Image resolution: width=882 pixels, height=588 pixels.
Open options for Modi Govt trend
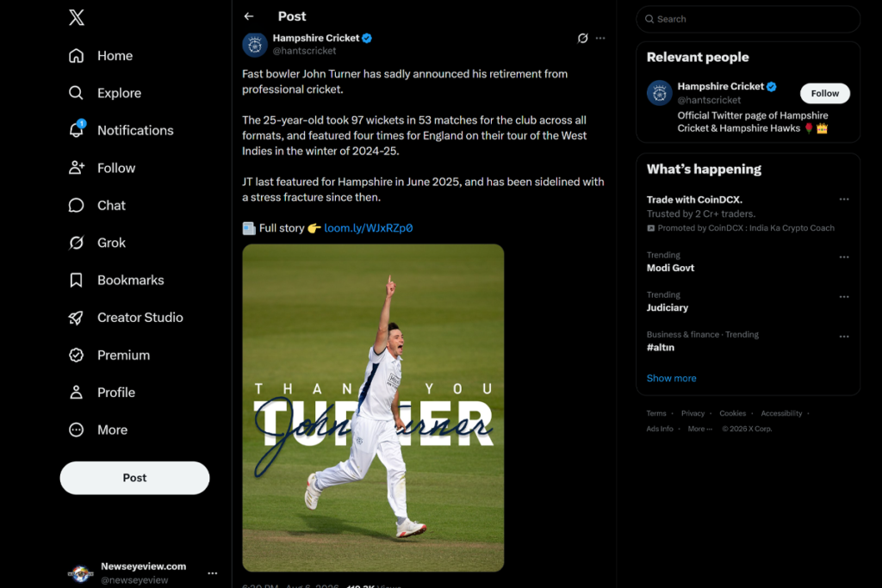tap(844, 257)
